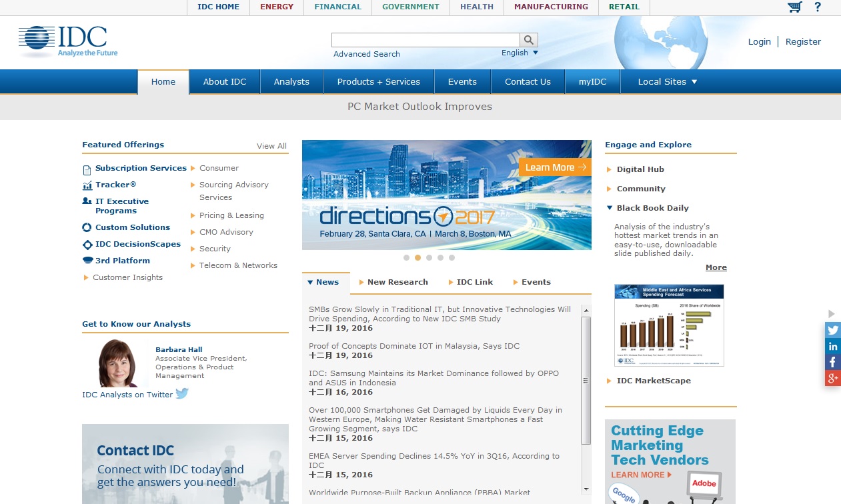Viewport: 841px width, 504px height.
Task: Open the shopping cart icon
Action: (x=794, y=7)
